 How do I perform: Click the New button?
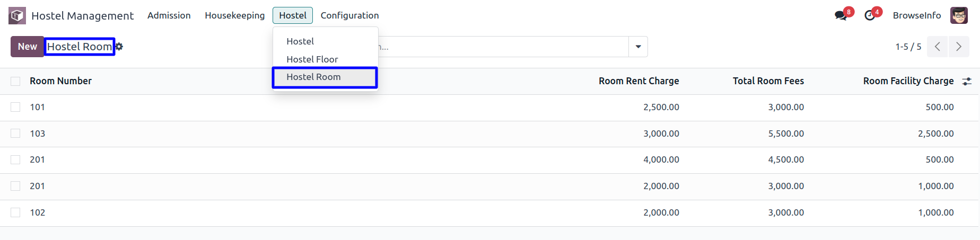[x=27, y=47]
